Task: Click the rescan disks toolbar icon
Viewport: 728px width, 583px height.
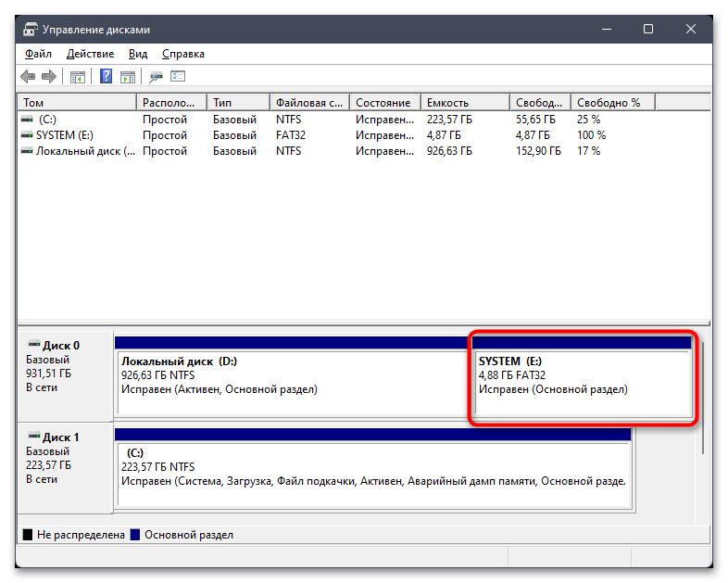Action: tap(156, 77)
